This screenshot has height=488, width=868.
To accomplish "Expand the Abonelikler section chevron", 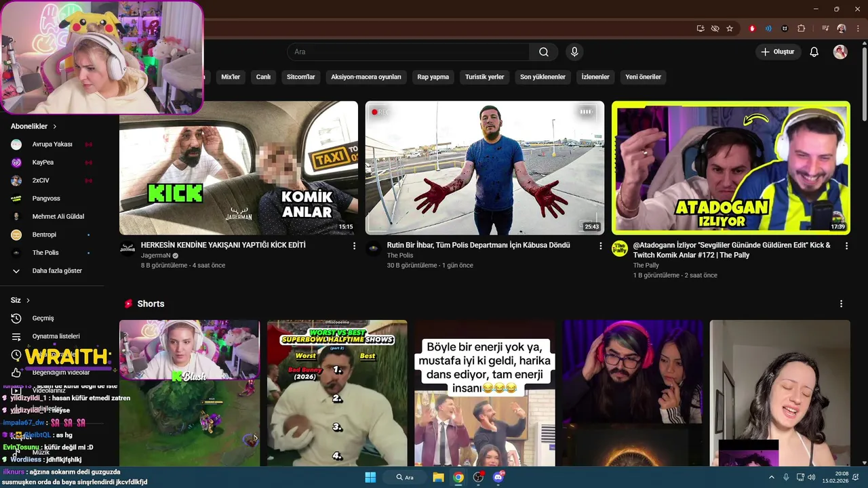I will pyautogui.click(x=55, y=127).
